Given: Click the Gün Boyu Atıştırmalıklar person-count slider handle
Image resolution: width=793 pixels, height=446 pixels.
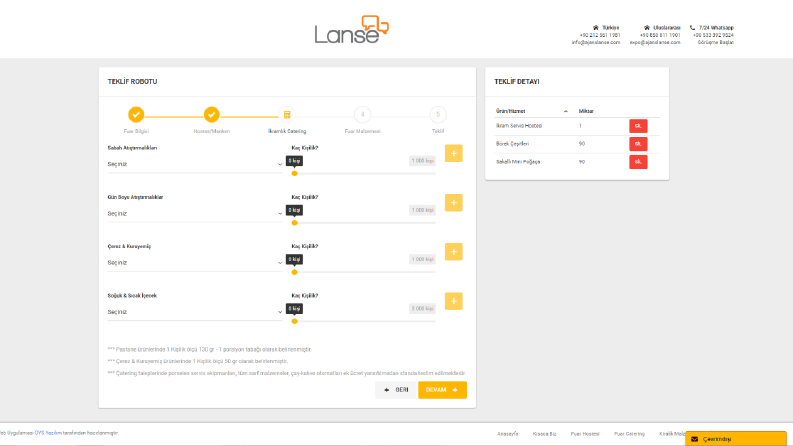Looking at the screenshot, I should (294, 223).
